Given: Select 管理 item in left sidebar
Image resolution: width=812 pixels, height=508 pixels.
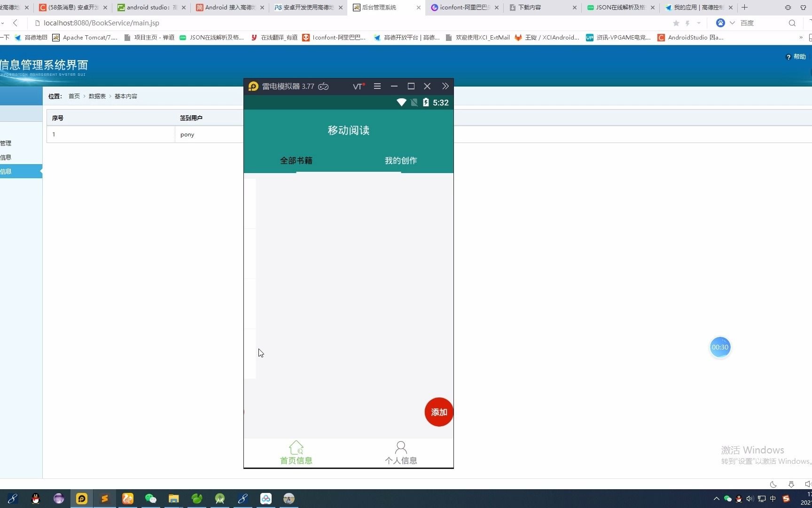Looking at the screenshot, I should (x=6, y=143).
